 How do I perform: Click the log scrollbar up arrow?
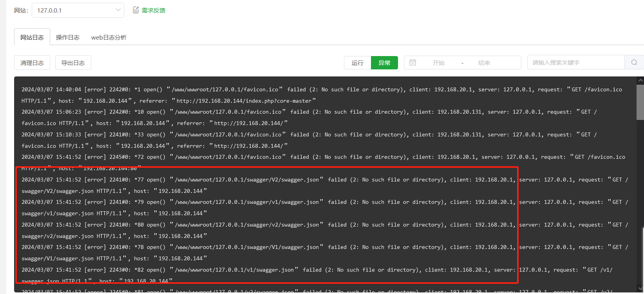tap(640, 80)
